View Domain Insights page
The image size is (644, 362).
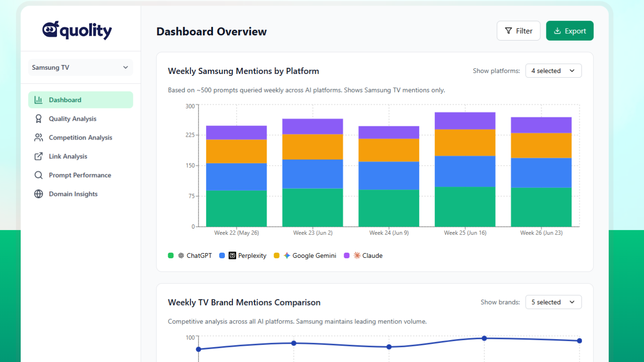pyautogui.click(x=81, y=194)
